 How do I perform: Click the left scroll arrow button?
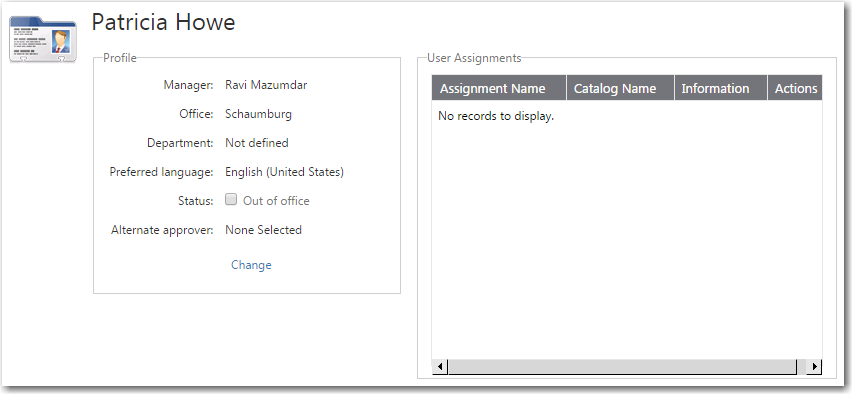click(440, 367)
